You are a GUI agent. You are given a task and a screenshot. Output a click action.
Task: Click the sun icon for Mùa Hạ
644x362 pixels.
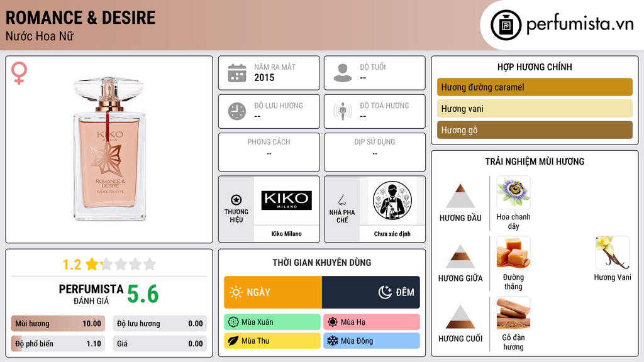[x=333, y=322]
